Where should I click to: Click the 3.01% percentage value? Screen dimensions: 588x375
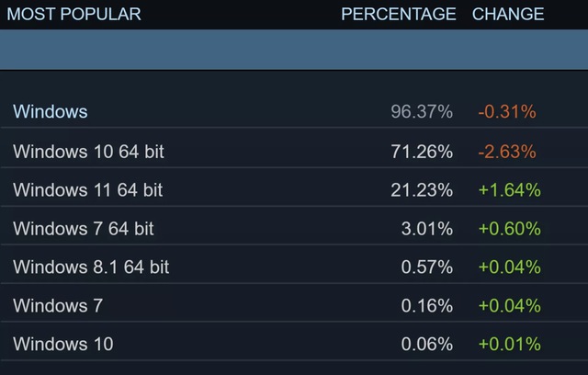pyautogui.click(x=426, y=229)
